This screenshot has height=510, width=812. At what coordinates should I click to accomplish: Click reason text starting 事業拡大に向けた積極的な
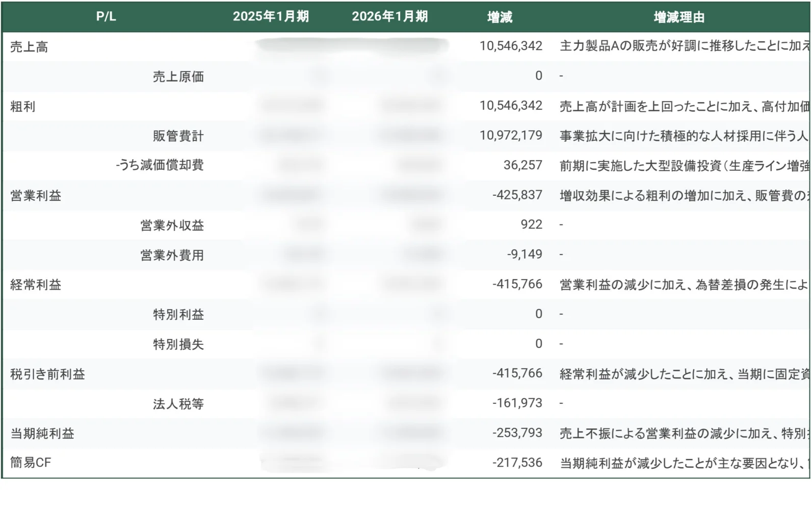[685, 136]
